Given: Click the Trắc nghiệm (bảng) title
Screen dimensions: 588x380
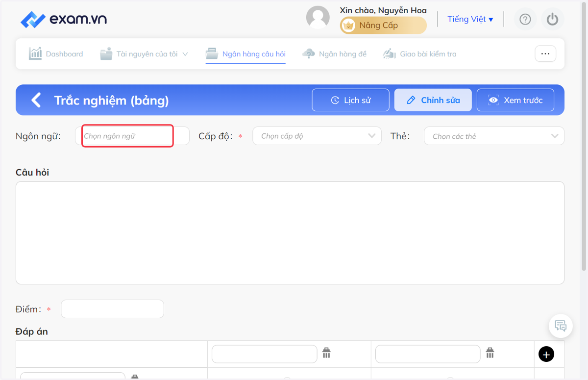Looking at the screenshot, I should click(x=111, y=101).
